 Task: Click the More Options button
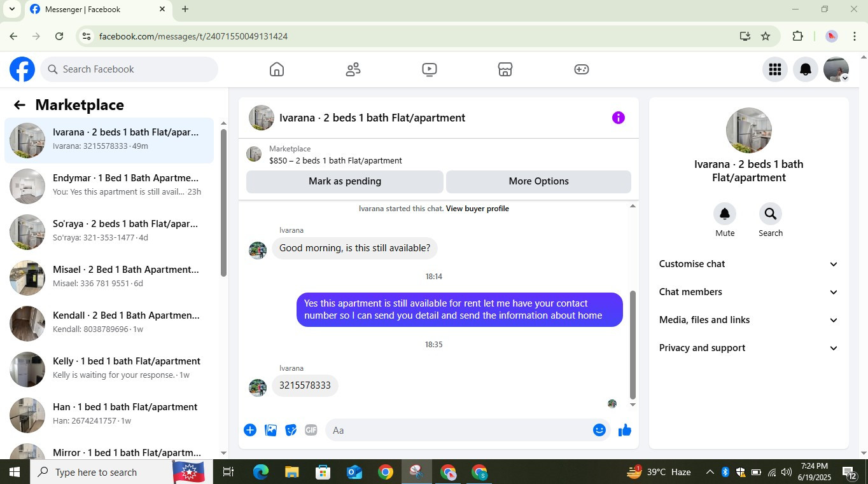pos(538,181)
